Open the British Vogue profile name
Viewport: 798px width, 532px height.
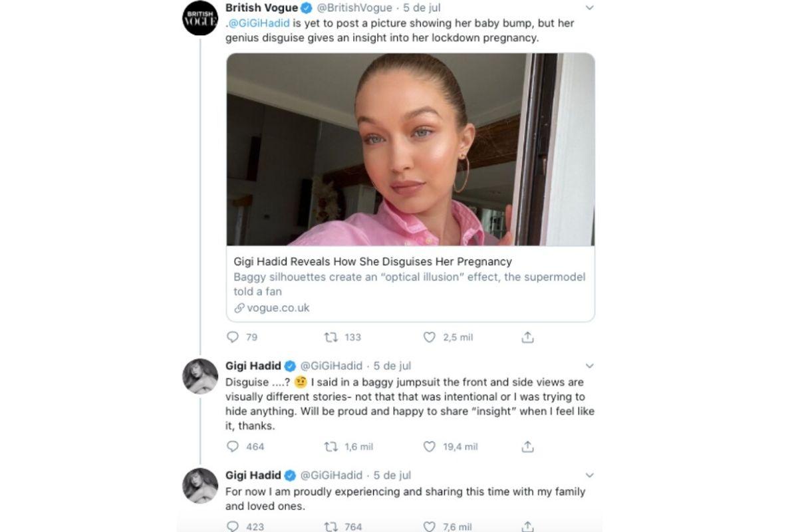pyautogui.click(x=261, y=8)
